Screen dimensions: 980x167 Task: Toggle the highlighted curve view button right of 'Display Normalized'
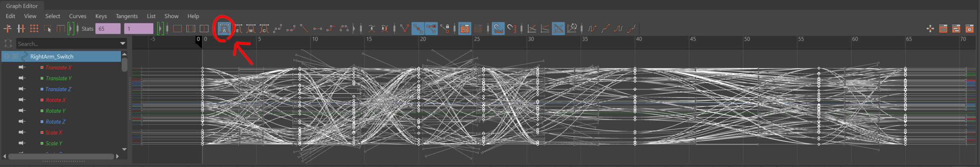[x=559, y=28]
